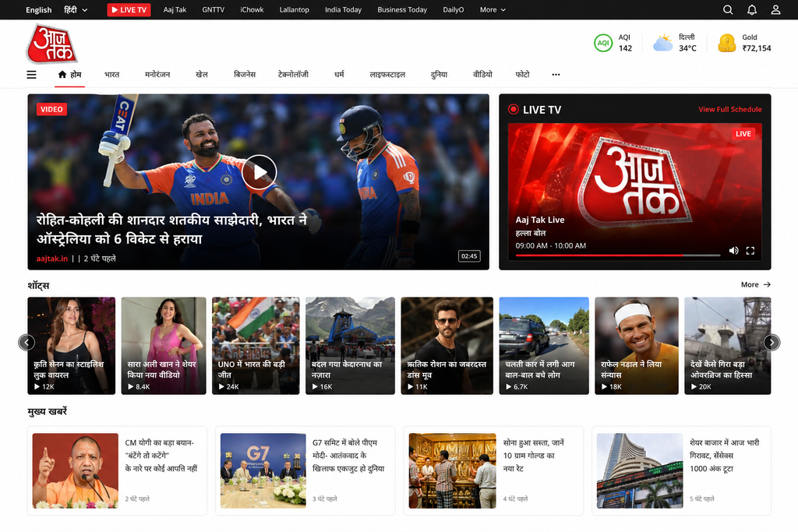
Task: Click Aaj Tak Live title in player
Action: click(x=540, y=220)
